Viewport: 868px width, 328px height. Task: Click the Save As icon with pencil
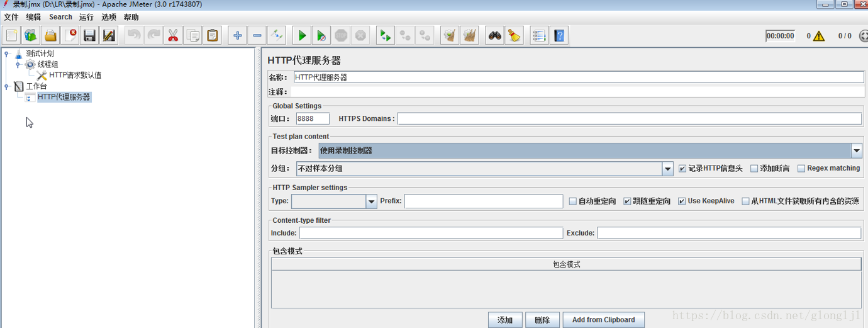coord(109,35)
